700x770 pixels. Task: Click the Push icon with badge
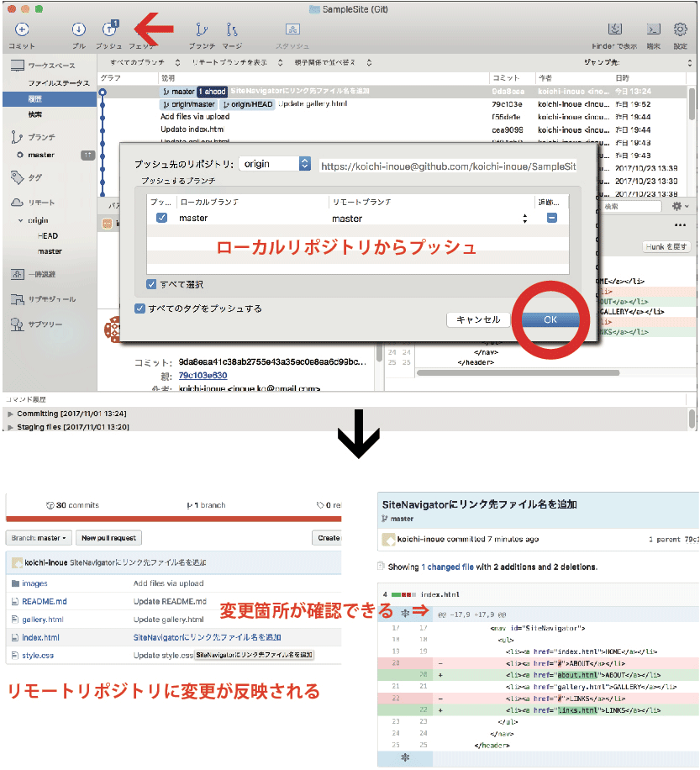(x=109, y=31)
